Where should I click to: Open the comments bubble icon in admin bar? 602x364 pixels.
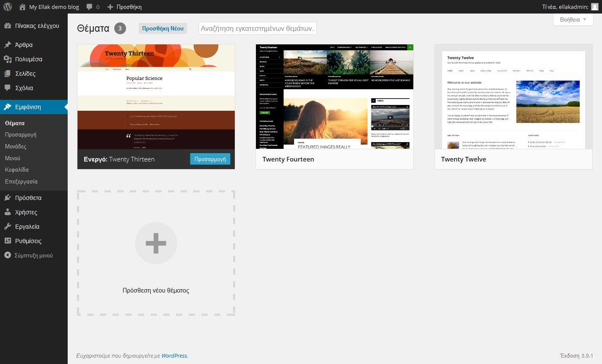coord(89,7)
